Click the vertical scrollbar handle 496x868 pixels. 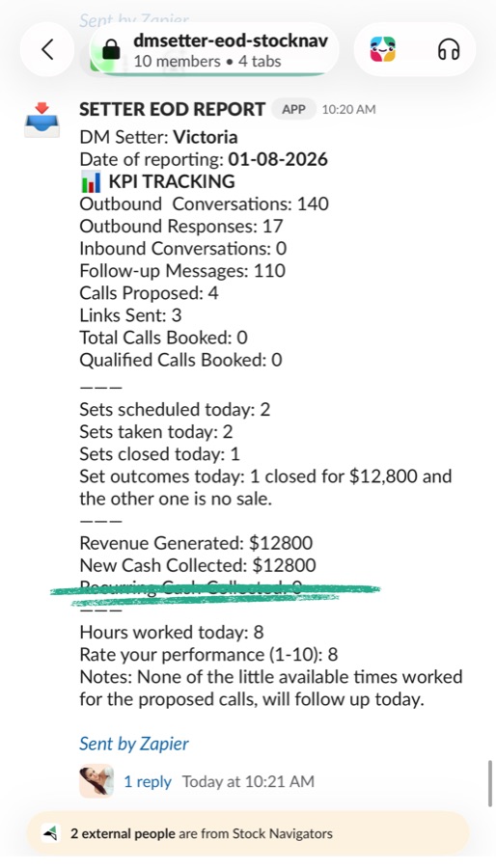click(490, 783)
